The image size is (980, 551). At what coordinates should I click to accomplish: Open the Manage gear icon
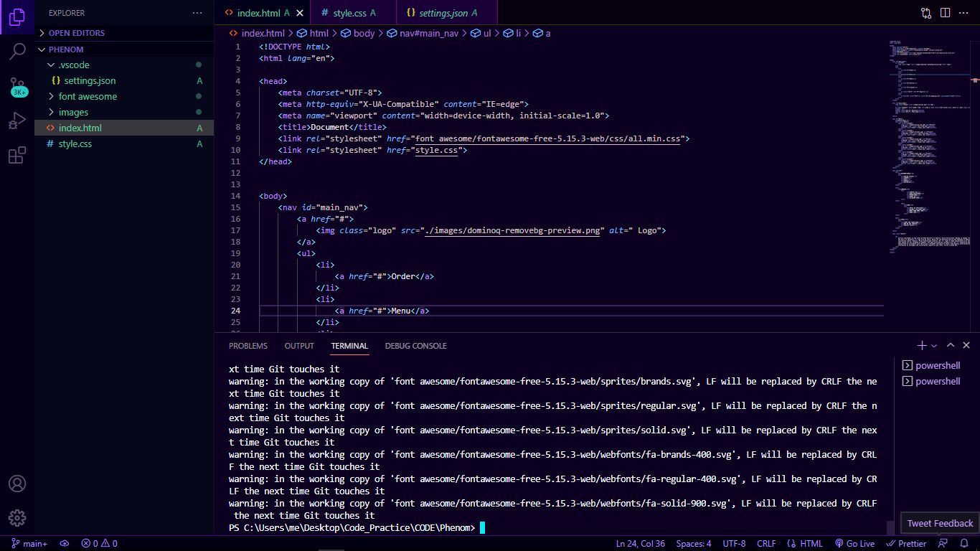click(17, 518)
